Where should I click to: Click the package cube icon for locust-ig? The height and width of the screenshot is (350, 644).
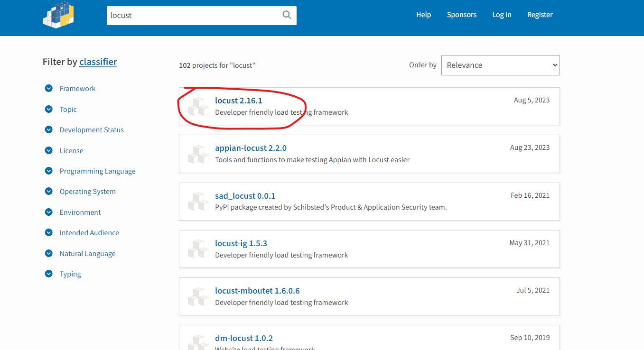point(198,249)
